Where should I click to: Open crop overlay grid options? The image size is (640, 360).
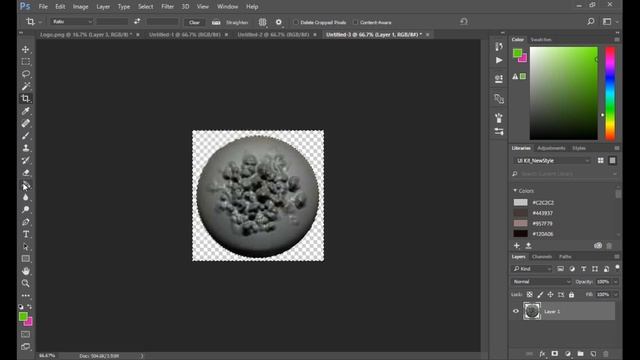262,22
